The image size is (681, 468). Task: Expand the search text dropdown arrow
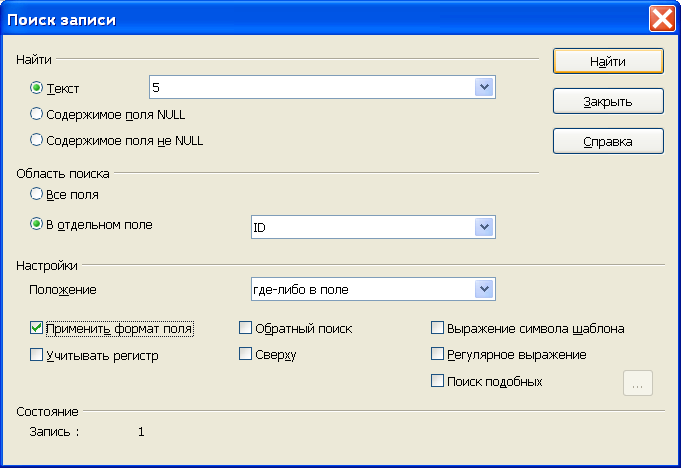click(484, 87)
